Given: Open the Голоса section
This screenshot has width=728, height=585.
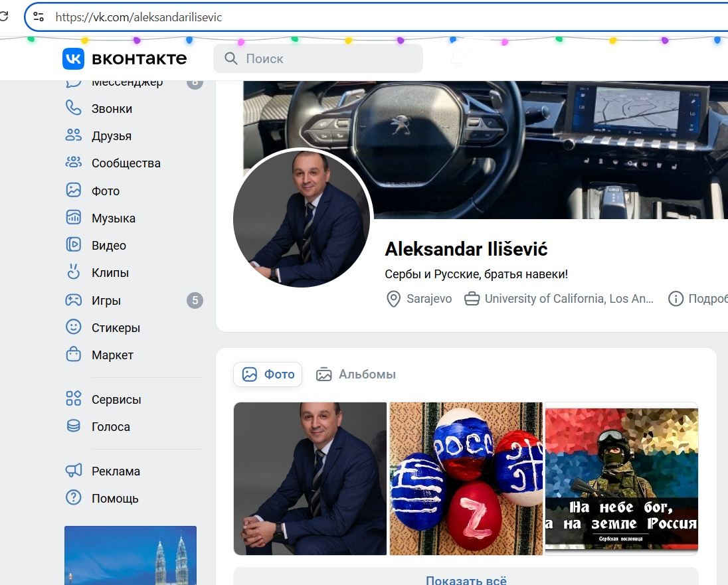Looking at the screenshot, I should pyautogui.click(x=110, y=426).
